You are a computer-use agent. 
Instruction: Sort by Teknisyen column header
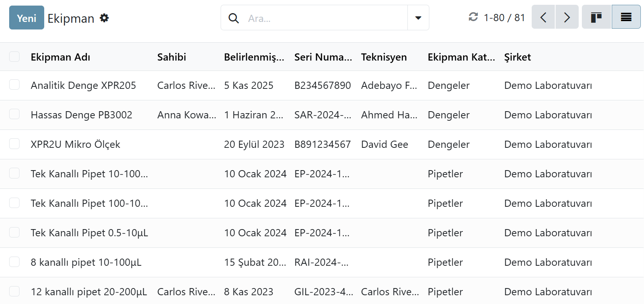pyautogui.click(x=384, y=57)
